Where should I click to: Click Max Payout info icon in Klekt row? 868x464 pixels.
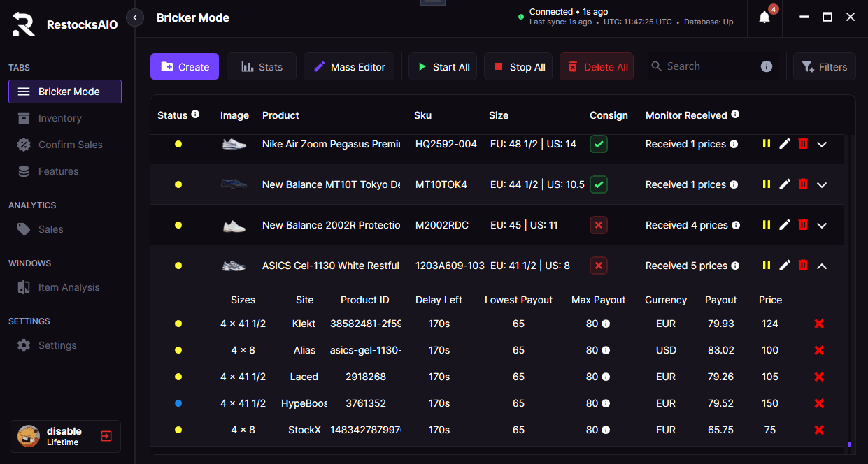606,324
